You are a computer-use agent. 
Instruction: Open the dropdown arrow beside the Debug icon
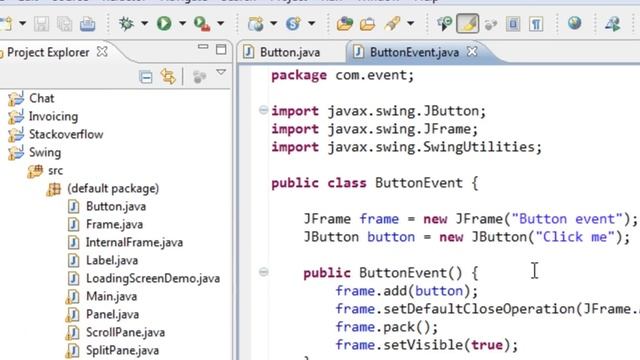coord(144,24)
